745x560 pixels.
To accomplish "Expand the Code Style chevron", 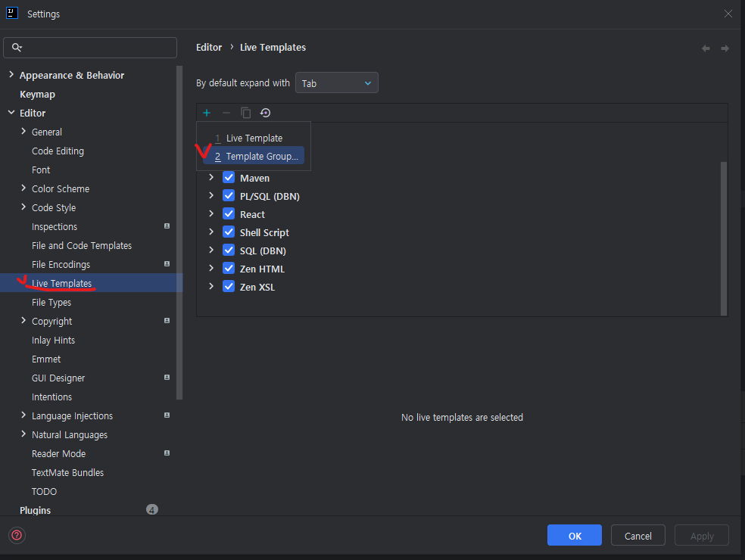I will click(23, 207).
